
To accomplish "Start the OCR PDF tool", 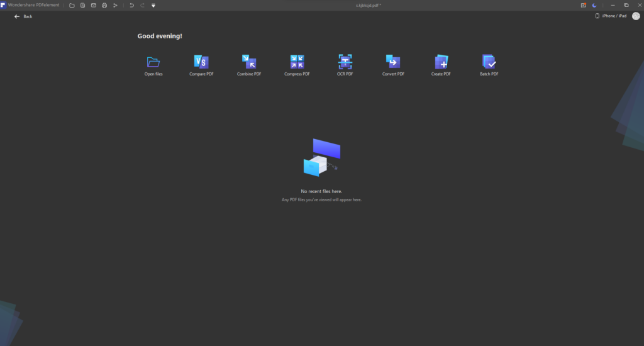I will pyautogui.click(x=345, y=62).
